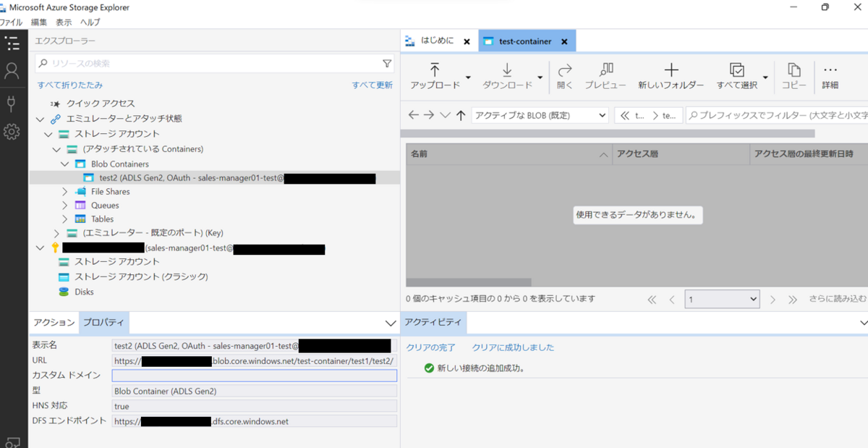
Task: Click the さらに読み込む link
Action: click(x=838, y=299)
